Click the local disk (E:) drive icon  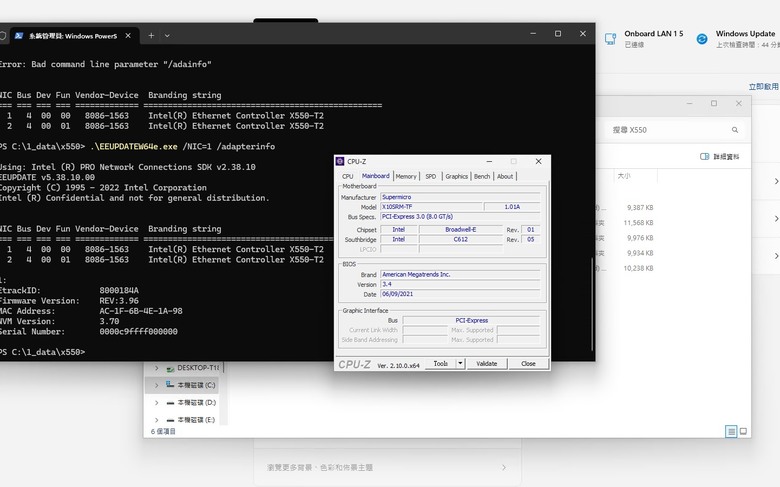pyautogui.click(x=170, y=420)
